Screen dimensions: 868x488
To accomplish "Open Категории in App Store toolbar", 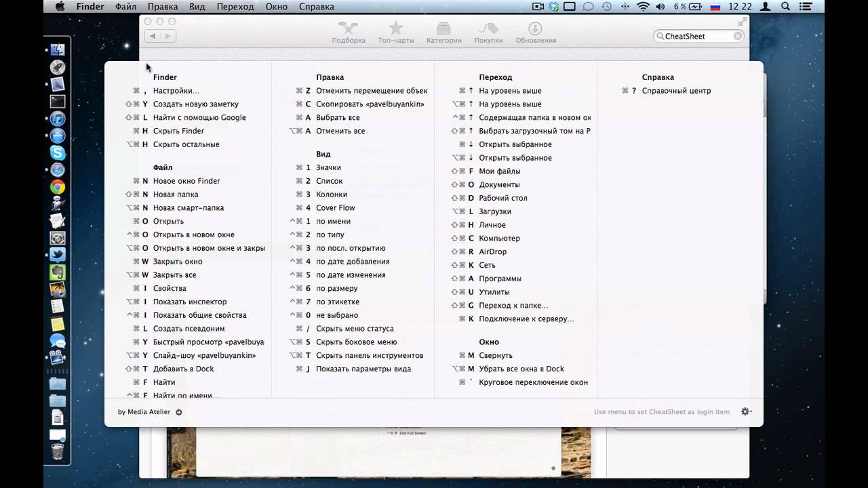I will [443, 33].
